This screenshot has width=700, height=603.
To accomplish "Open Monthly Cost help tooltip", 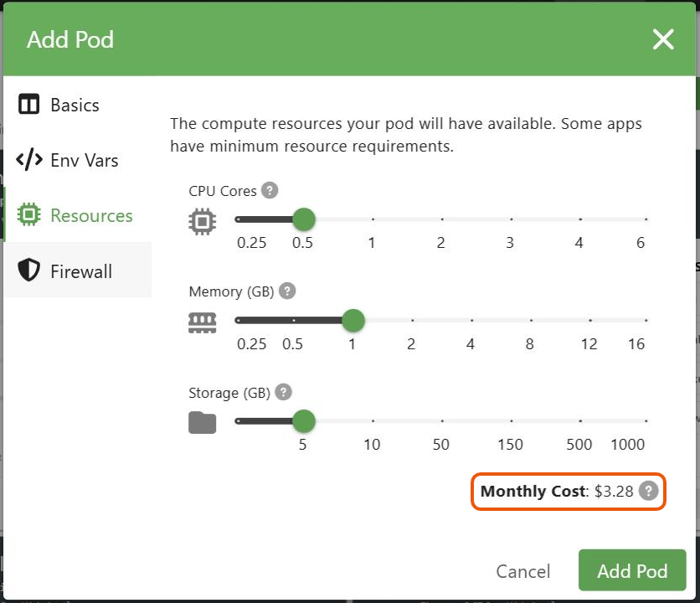I will 648,491.
